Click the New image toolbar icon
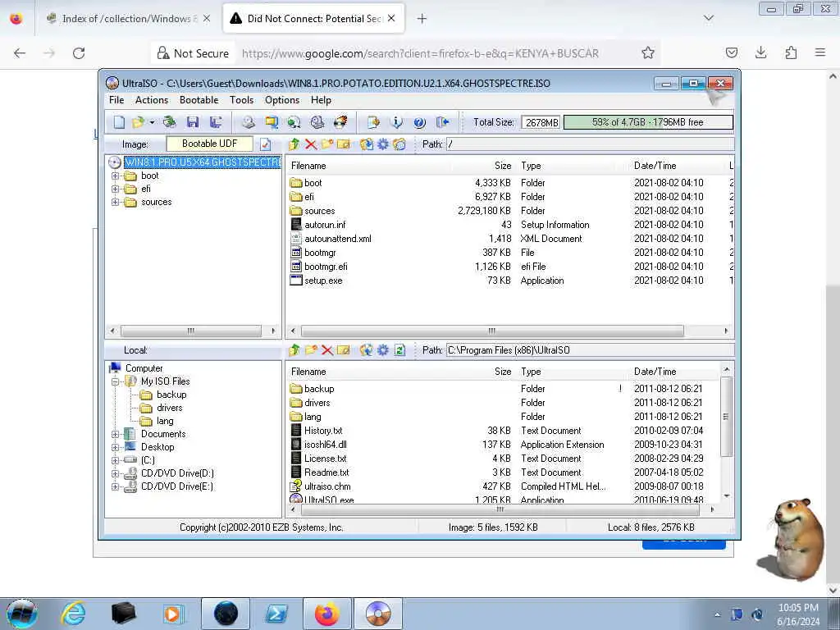 coord(119,123)
